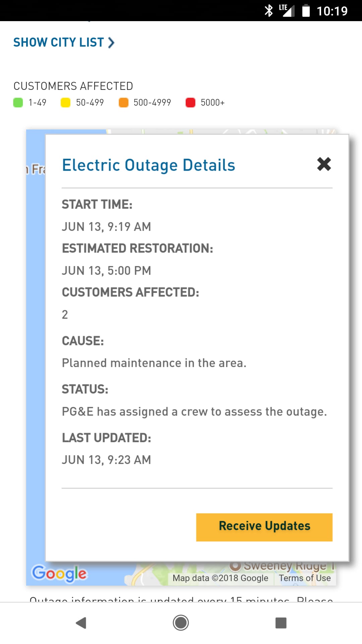Viewport: 362px width, 644px height.
Task: Tap the Bluetooth status bar icon
Action: (268, 11)
